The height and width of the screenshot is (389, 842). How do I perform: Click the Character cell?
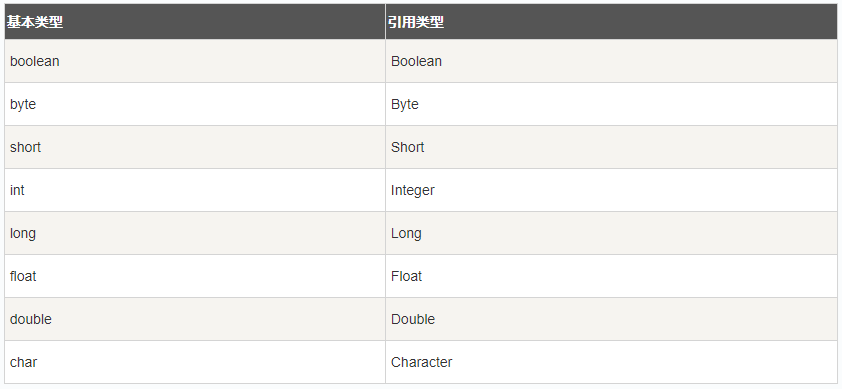coord(611,362)
